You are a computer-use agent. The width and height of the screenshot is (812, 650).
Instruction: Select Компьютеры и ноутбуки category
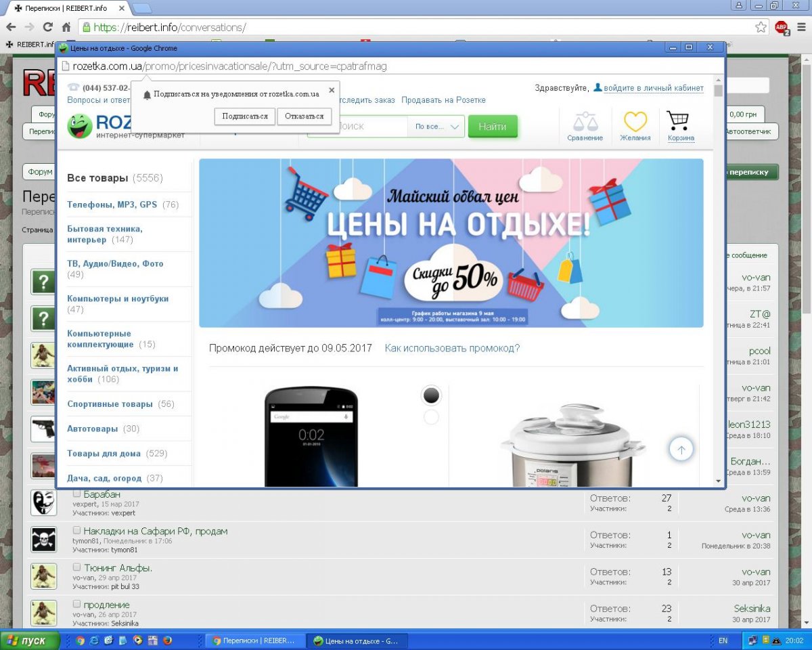click(118, 299)
